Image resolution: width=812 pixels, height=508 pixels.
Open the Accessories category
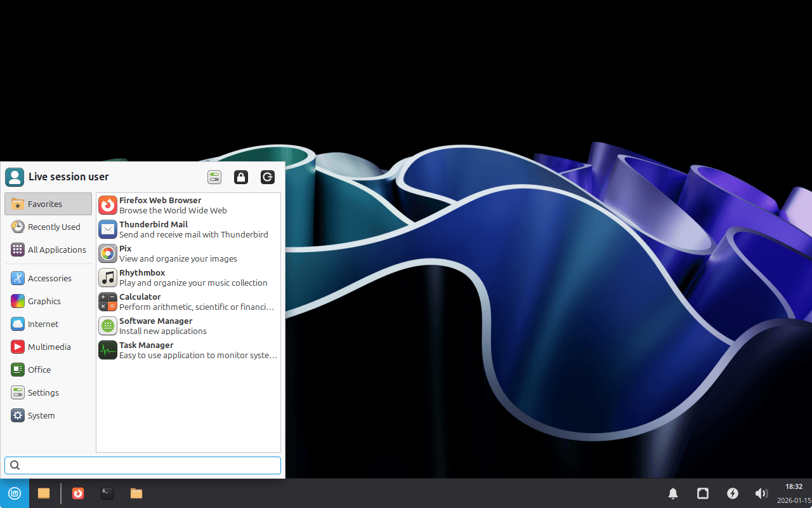(48, 278)
